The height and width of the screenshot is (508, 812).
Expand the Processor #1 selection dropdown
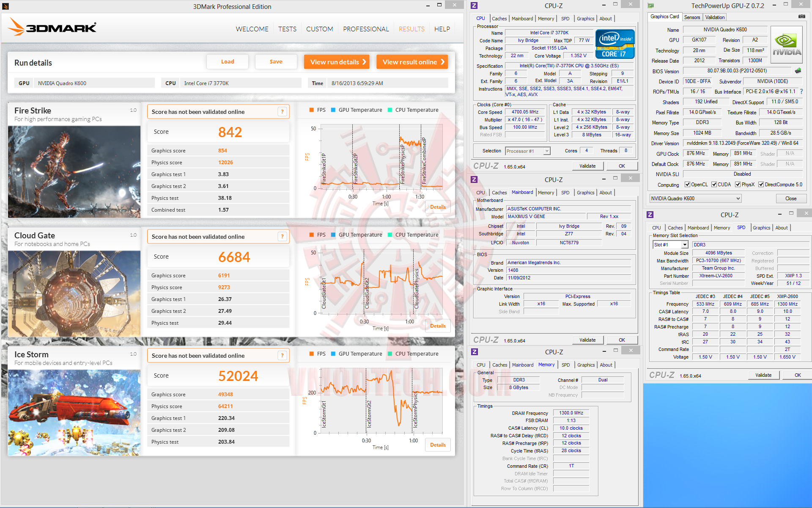(546, 151)
